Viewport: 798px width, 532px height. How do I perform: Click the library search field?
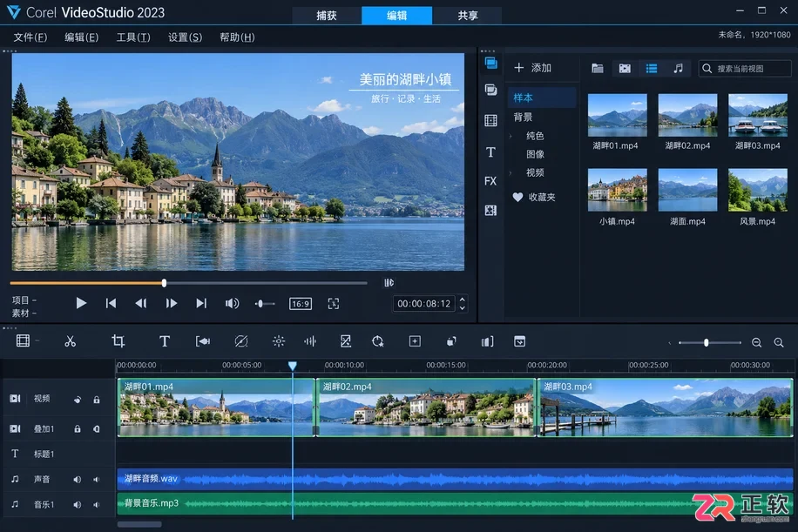tap(745, 68)
